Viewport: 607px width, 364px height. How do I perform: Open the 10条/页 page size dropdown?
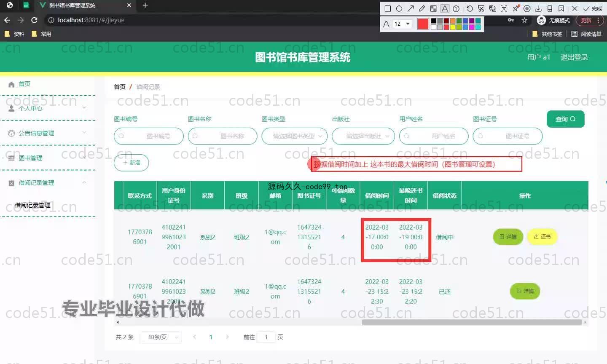click(161, 337)
